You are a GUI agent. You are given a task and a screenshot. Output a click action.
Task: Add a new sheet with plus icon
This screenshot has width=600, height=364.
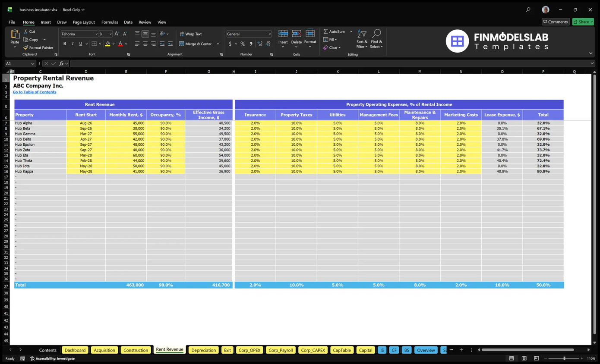(461, 350)
